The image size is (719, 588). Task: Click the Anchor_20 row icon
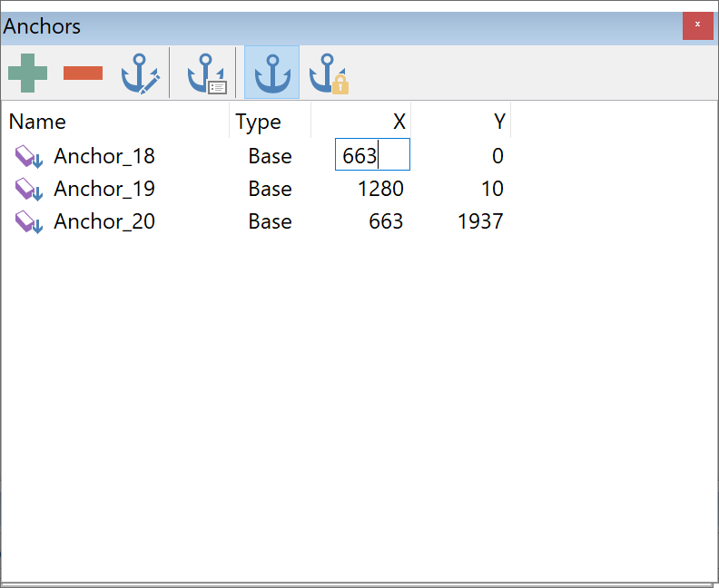pyautogui.click(x=28, y=221)
